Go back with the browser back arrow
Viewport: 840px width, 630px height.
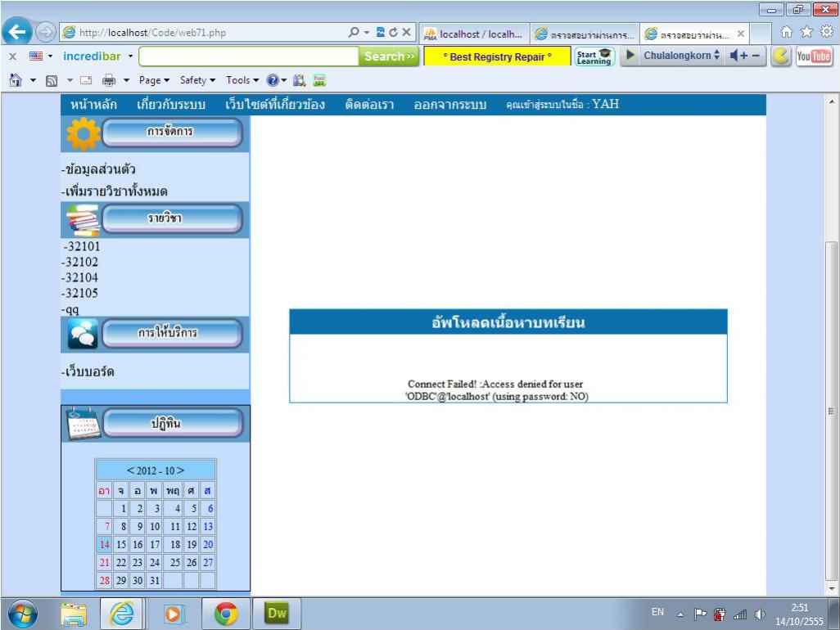[x=17, y=32]
